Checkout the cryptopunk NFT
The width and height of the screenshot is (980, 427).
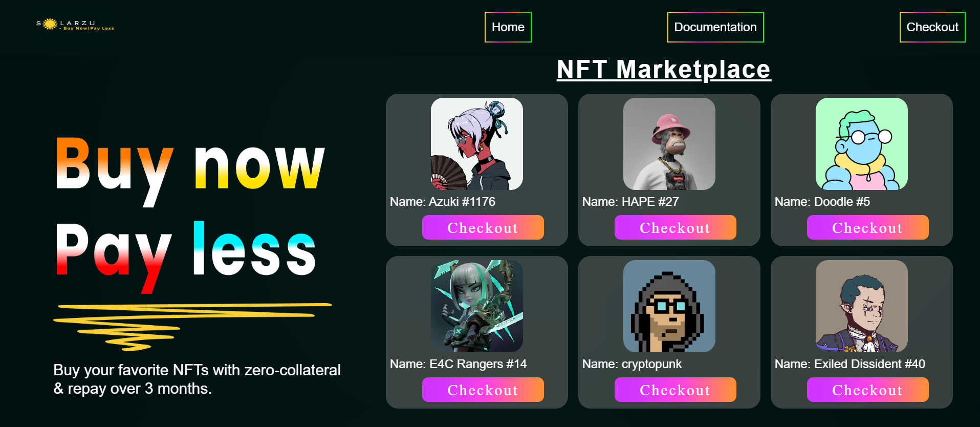click(x=676, y=390)
